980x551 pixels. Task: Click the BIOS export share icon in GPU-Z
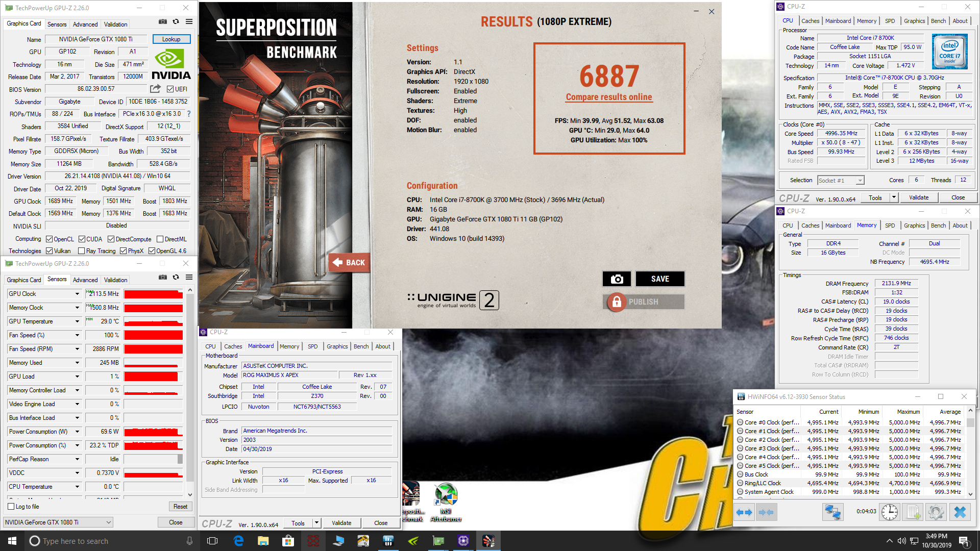tap(156, 89)
